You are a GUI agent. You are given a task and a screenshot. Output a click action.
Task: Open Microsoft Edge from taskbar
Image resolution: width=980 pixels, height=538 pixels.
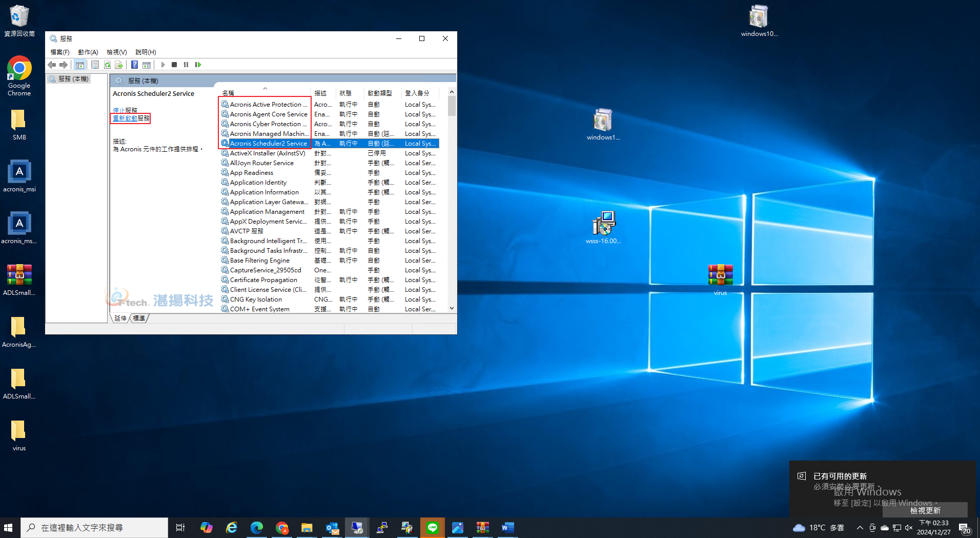click(x=257, y=528)
